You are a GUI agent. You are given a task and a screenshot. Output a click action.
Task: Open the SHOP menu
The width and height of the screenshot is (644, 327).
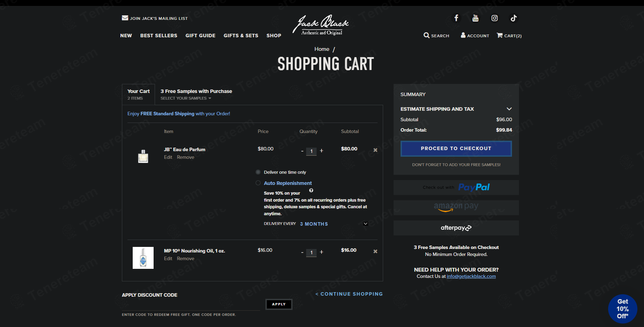pos(274,36)
